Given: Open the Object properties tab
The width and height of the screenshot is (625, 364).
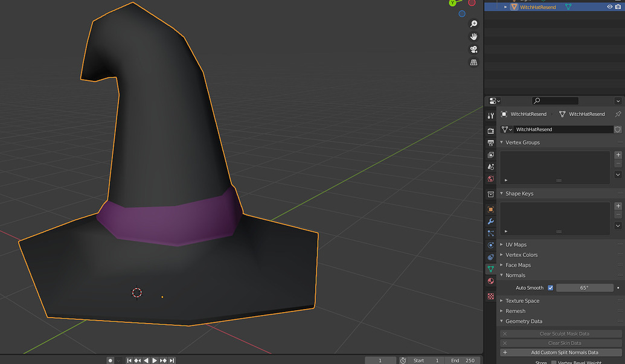Looking at the screenshot, I should coord(491,209).
